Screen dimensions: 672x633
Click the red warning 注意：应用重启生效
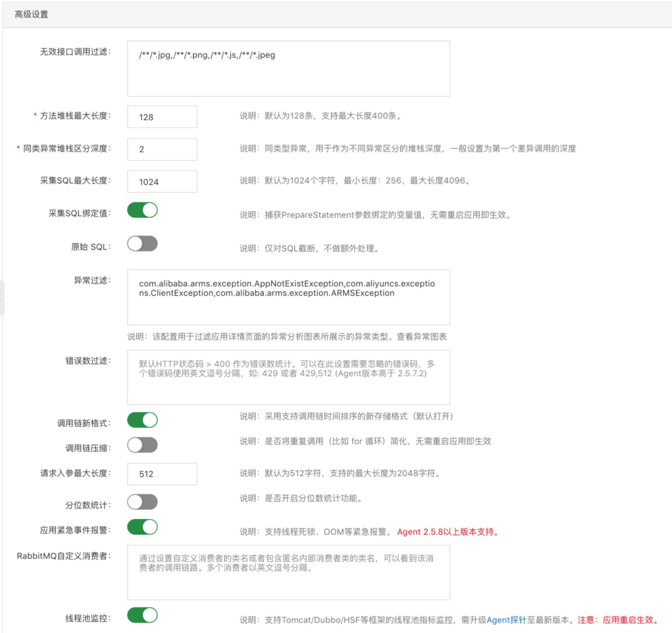tap(619, 620)
